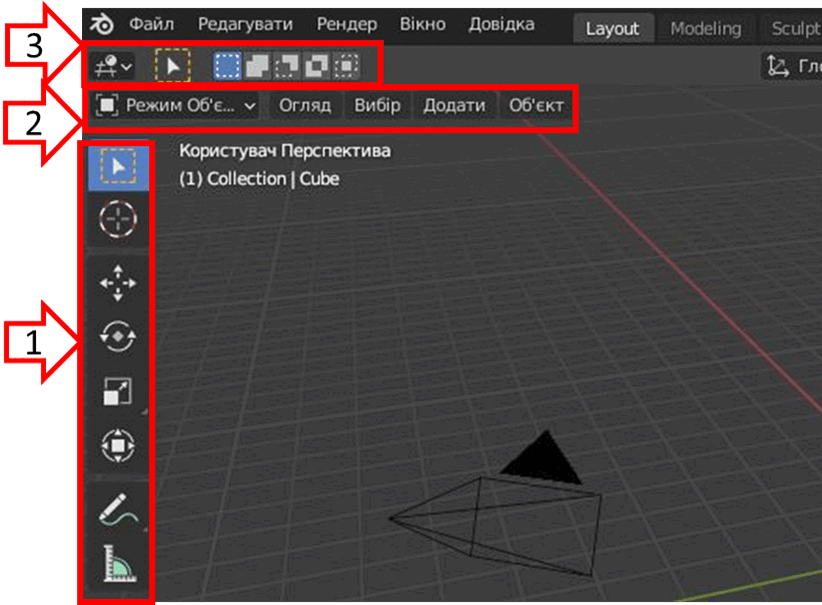
Task: Select the Cursor tool in the toolbar
Action: [x=118, y=219]
